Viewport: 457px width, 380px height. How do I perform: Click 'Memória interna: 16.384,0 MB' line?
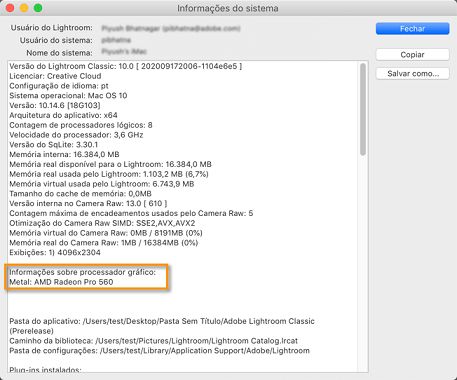pyautogui.click(x=64, y=154)
